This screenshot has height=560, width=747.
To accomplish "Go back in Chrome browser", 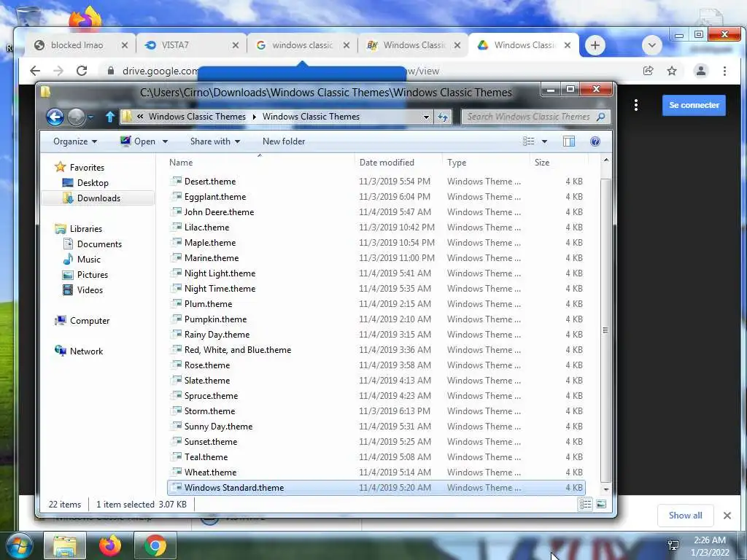I will click(x=35, y=71).
